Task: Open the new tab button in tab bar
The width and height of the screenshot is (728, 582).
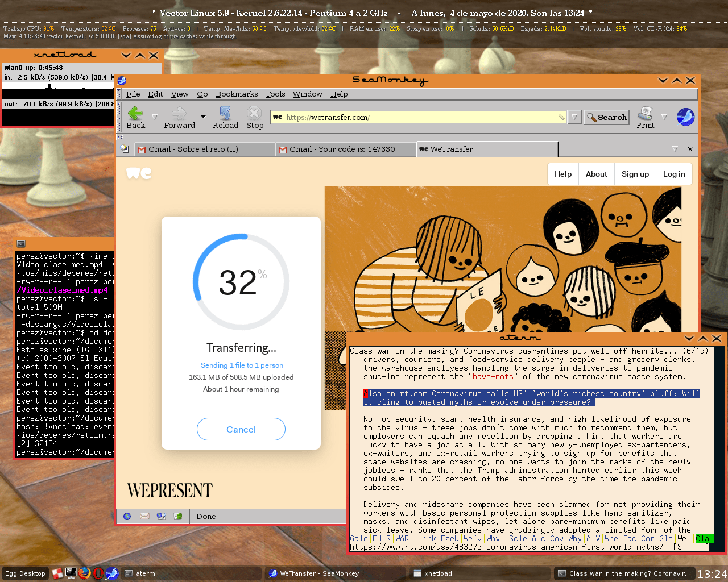Action: click(125, 149)
